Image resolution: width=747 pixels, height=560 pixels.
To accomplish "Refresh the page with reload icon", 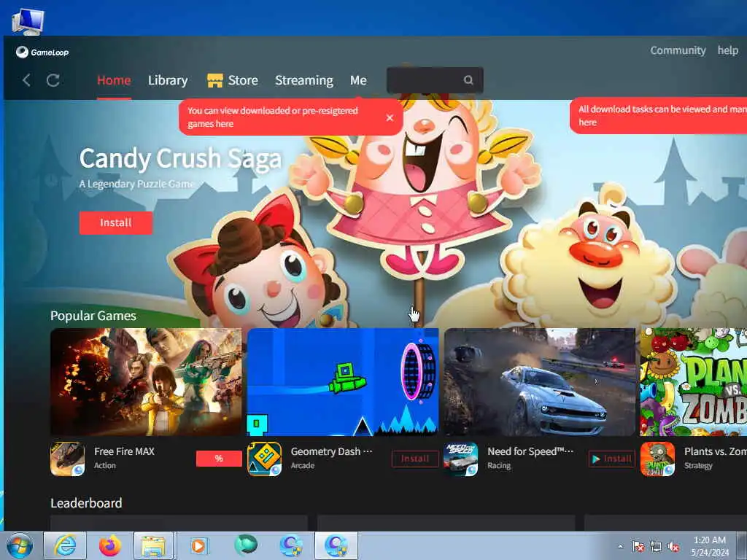I will pyautogui.click(x=53, y=80).
